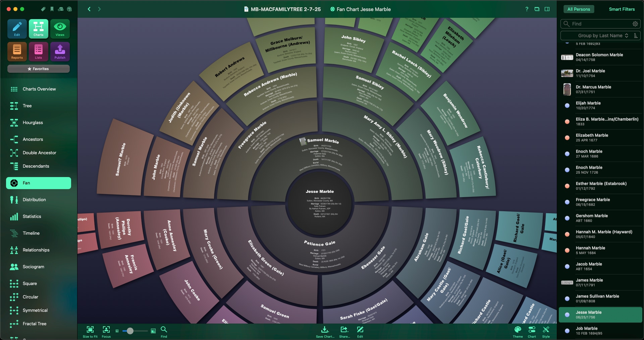644x340 pixels.
Task: Select the Ancestors chart
Action: [x=39, y=139]
